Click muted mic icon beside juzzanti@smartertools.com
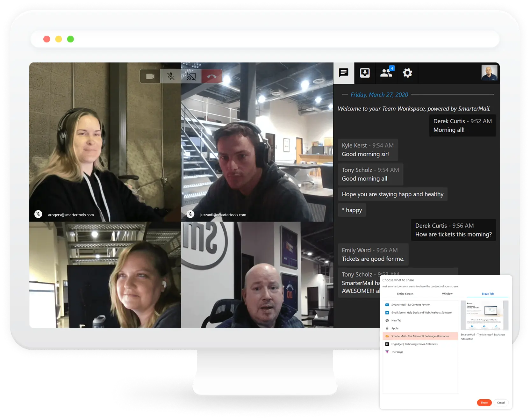 [190, 214]
